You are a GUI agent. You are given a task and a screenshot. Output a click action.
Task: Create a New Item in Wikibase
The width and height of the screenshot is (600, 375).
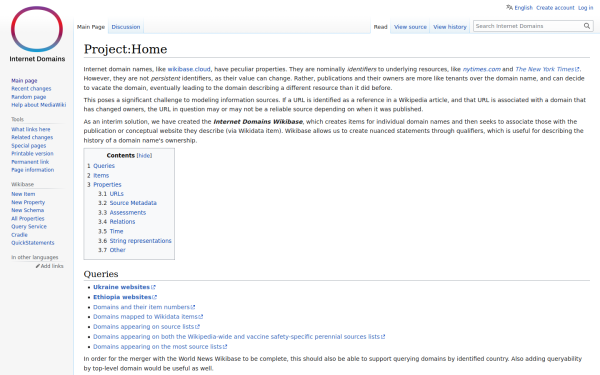[x=23, y=194]
